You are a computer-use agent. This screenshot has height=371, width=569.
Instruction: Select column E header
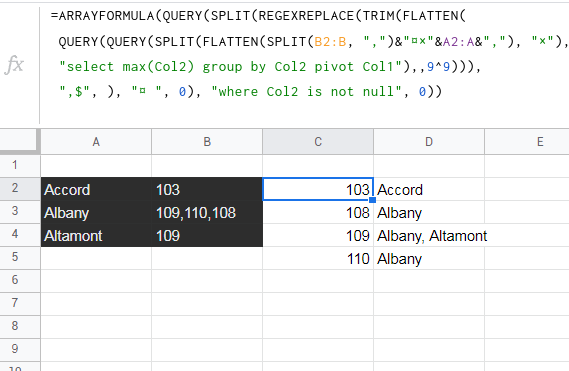click(x=527, y=142)
